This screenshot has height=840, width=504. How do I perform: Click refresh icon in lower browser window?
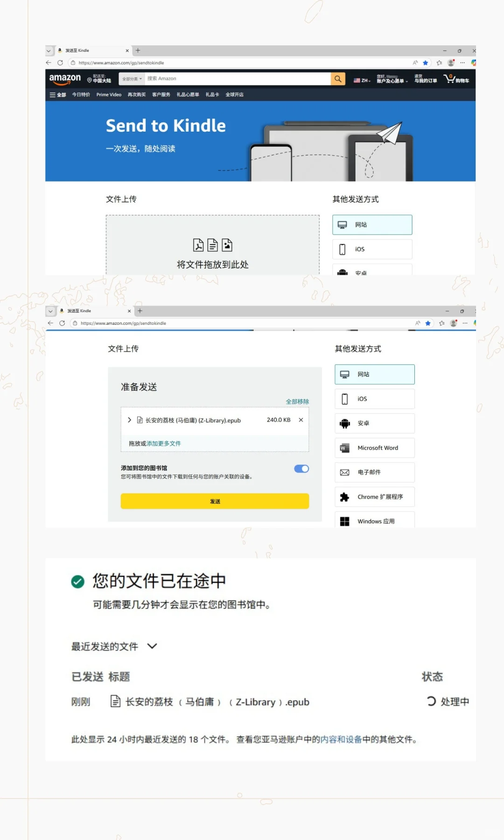tap(62, 323)
